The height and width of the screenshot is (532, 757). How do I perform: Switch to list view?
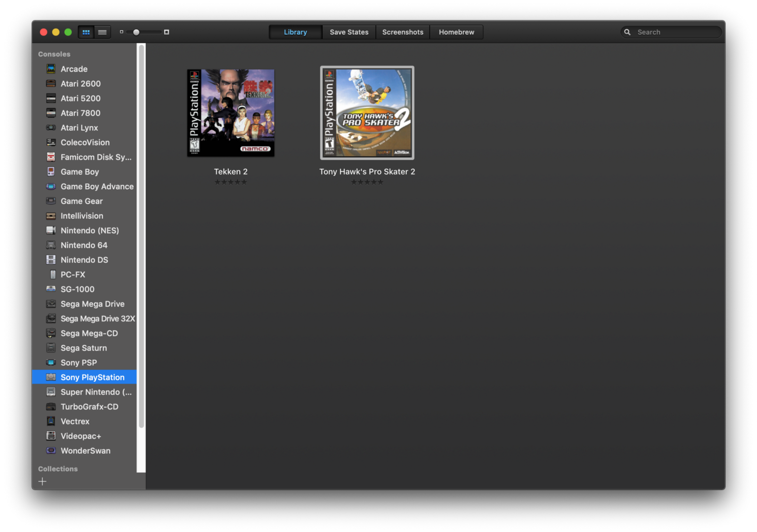[x=102, y=32]
